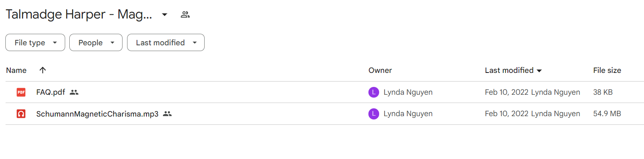Click Lynda Nguyen's avatar in the FAQ.pdf row

(373, 92)
